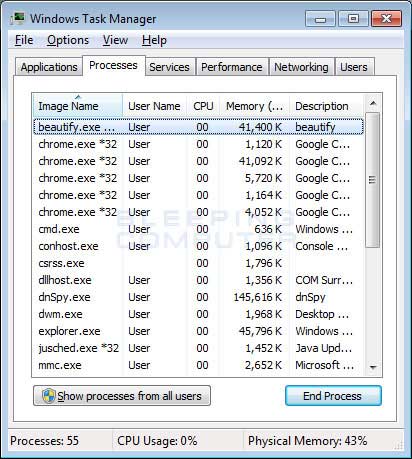This screenshot has height=459, width=412.
Task: Click Physical Memory: 43% status entry
Action: tap(308, 441)
